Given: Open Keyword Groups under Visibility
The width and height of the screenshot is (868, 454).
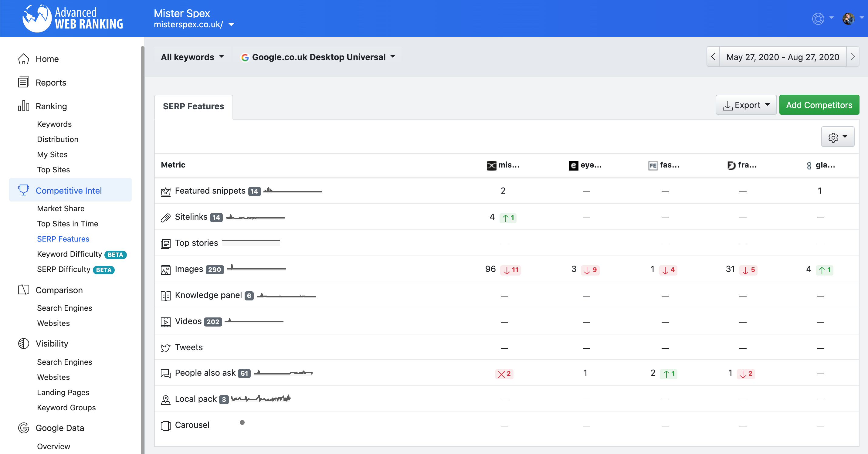Looking at the screenshot, I should (66, 408).
